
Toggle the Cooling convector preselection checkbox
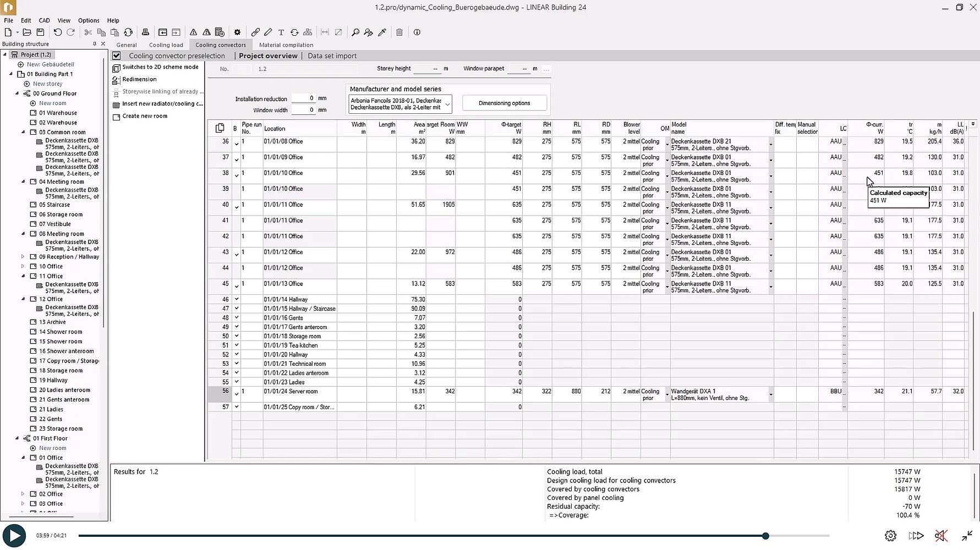tap(117, 56)
